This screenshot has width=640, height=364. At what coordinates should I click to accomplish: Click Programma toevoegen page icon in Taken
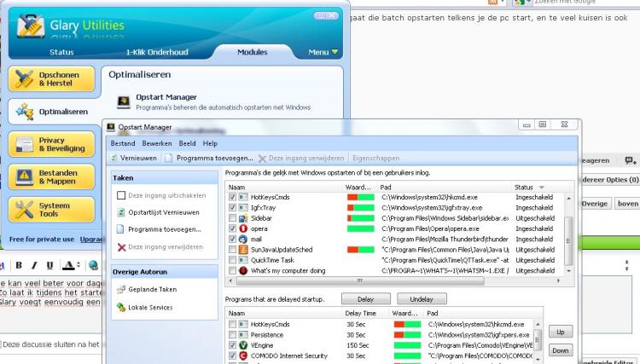(120, 229)
